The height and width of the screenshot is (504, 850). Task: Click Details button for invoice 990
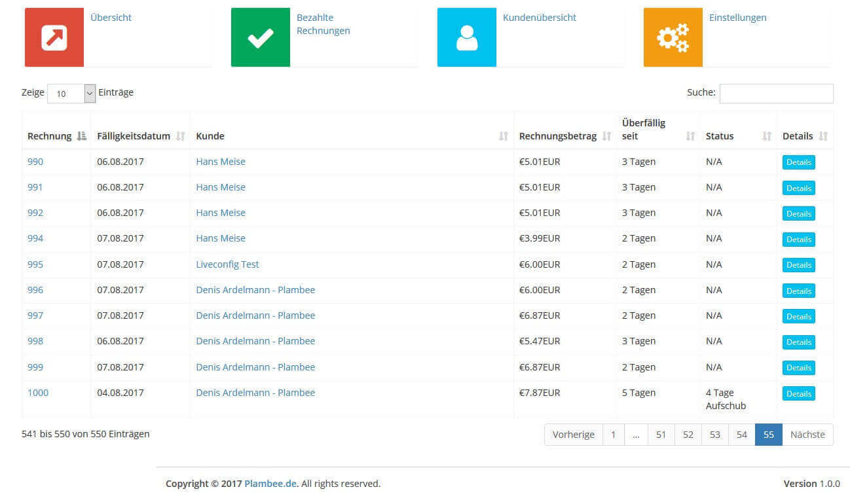coord(798,162)
